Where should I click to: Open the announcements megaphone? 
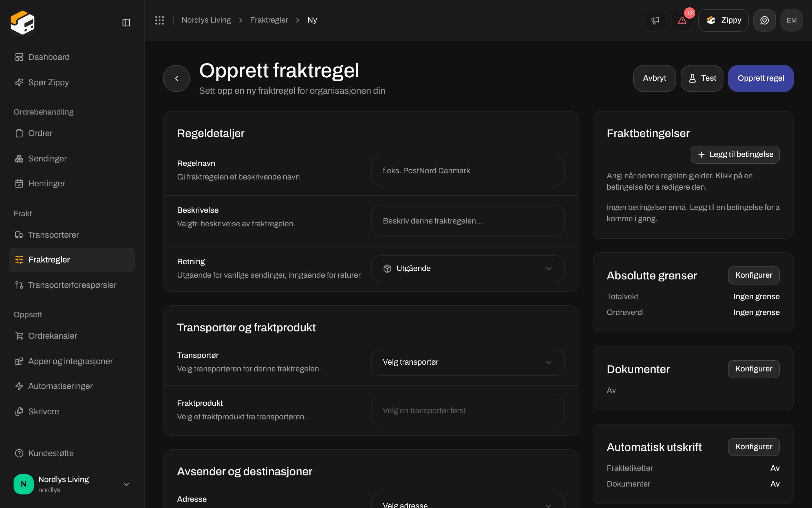click(655, 20)
